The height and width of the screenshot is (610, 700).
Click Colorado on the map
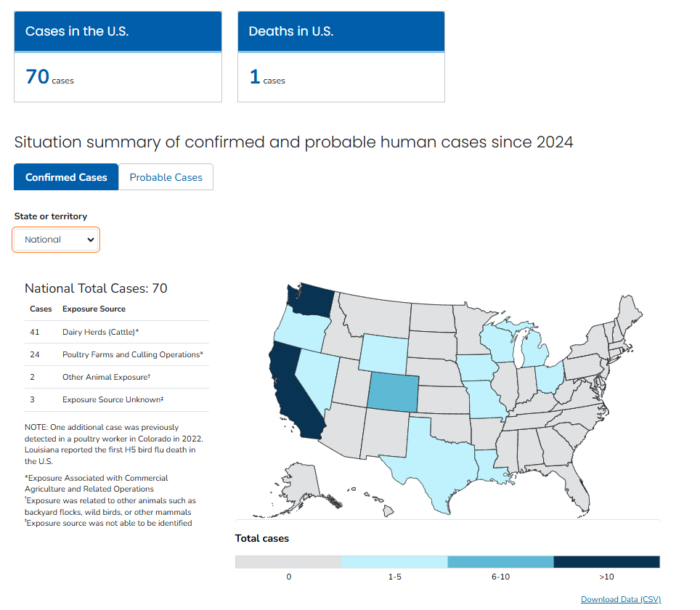pyautogui.click(x=393, y=392)
